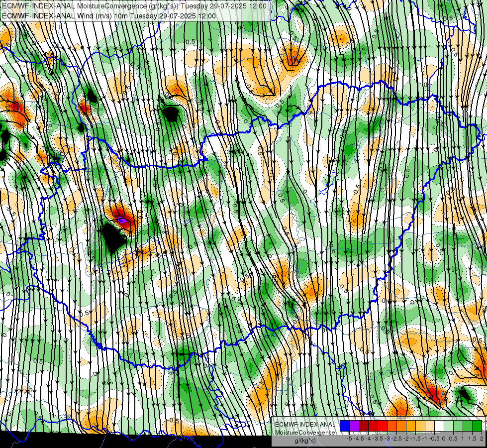Select the purple legend swatch (-5 to -4.5)
This screenshot has height=448, width=487.
[x=354, y=426]
